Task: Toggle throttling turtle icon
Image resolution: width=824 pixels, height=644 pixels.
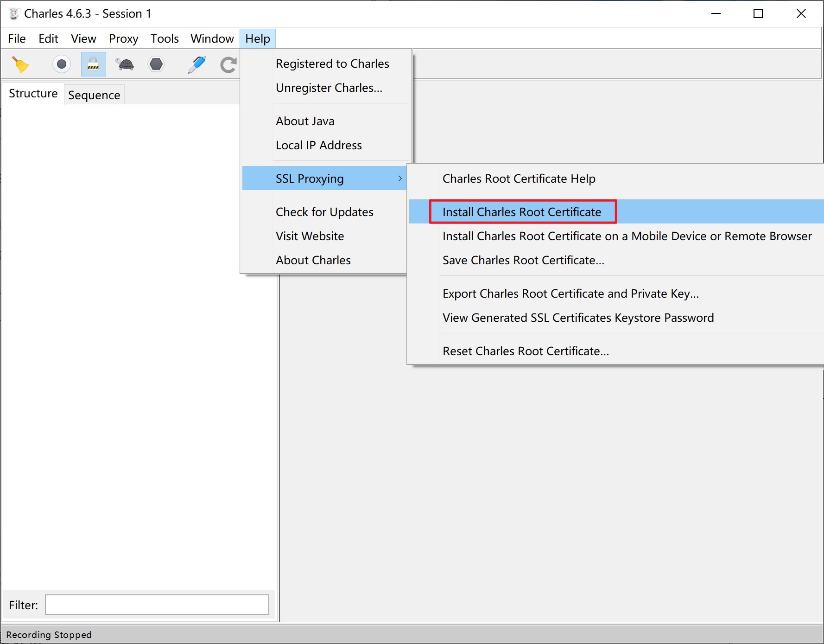Action: (x=125, y=64)
